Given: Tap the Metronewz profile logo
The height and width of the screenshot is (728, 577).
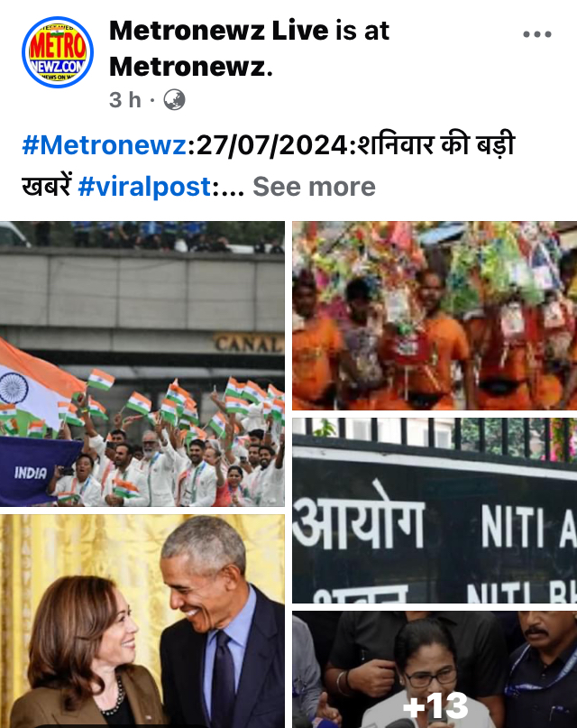Looking at the screenshot, I should pos(58,52).
